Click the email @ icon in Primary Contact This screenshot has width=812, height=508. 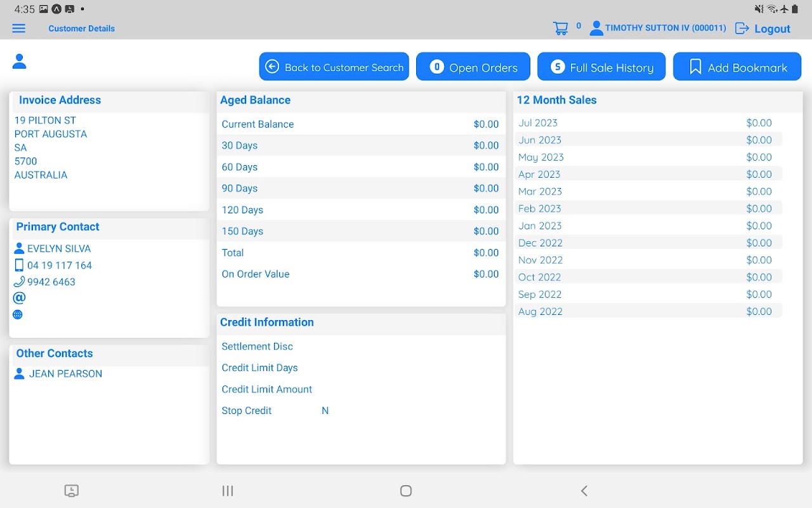point(19,298)
